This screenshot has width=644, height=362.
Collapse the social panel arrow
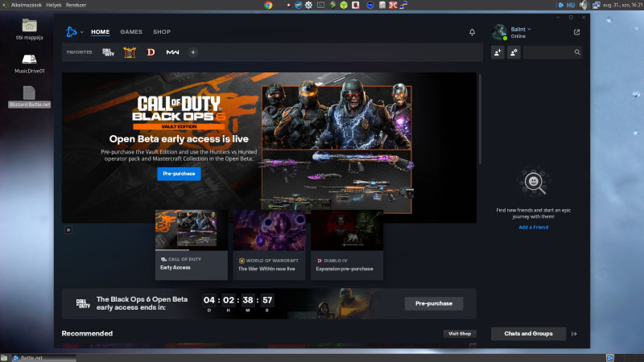[x=574, y=334]
